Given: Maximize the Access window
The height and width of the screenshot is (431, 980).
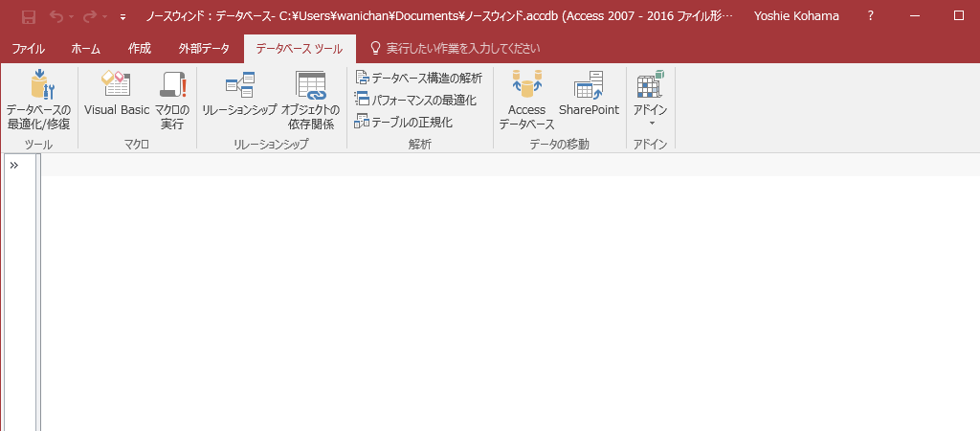Looking at the screenshot, I should coord(959,16).
